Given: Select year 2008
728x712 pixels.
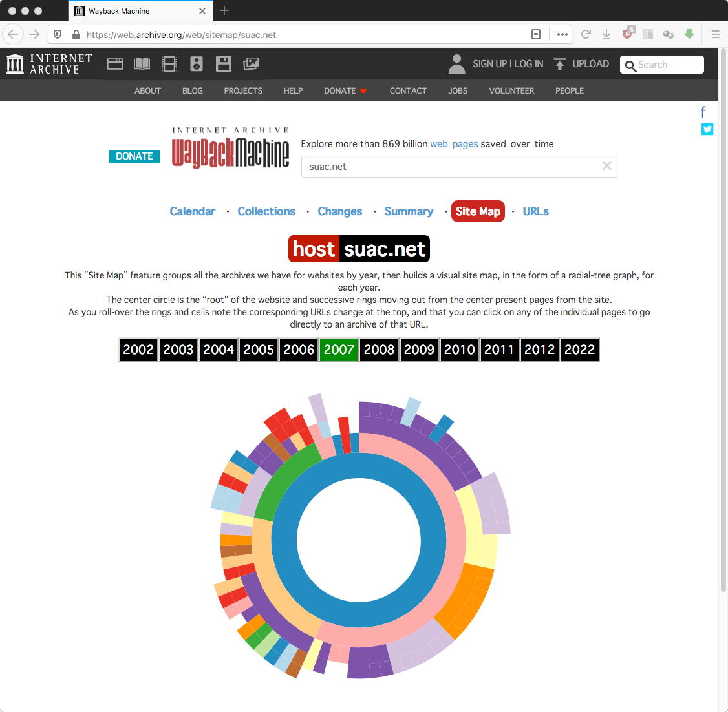Looking at the screenshot, I should tap(379, 350).
